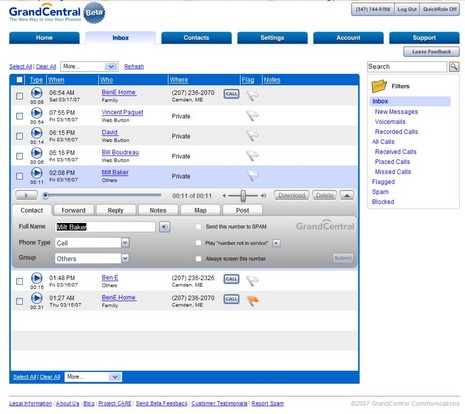Click the Delete button
Viewport: 465px width, 414px height.
[324, 195]
